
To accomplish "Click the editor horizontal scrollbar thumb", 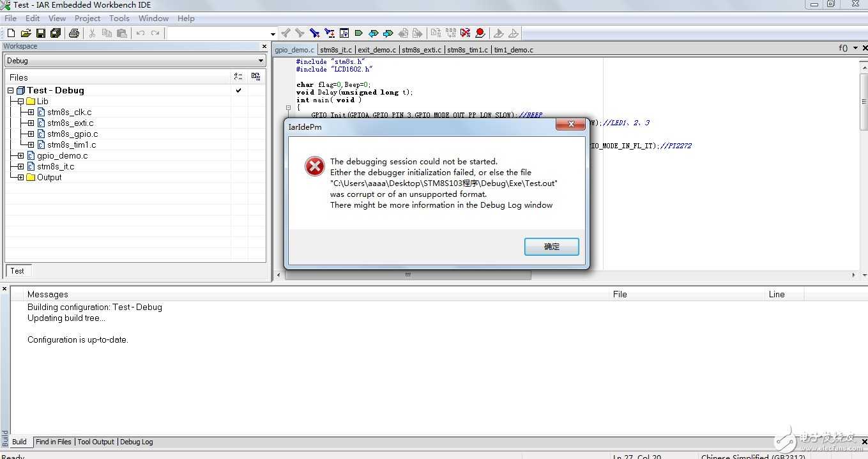I will click(408, 275).
